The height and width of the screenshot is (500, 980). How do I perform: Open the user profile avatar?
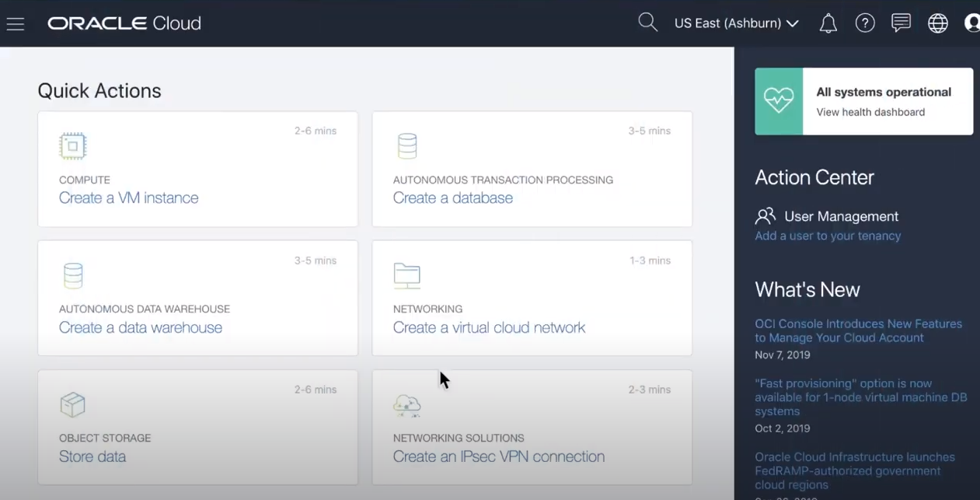[x=972, y=23]
